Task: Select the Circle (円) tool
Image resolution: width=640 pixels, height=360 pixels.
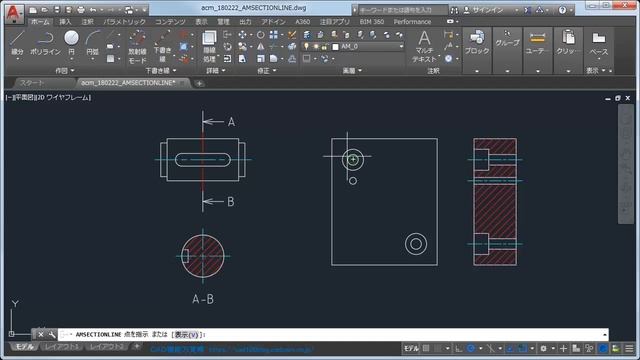Action: [x=71, y=43]
